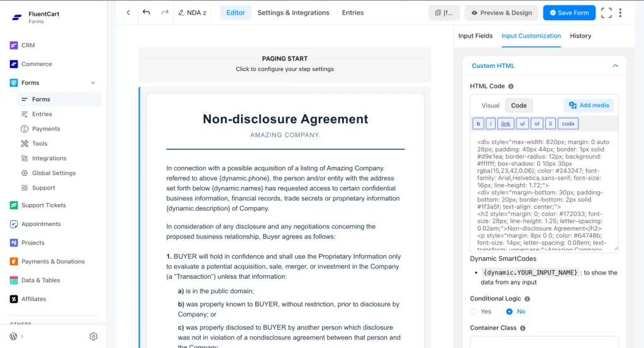
Task: Collapse the Custom HTML panel
Action: click(615, 66)
